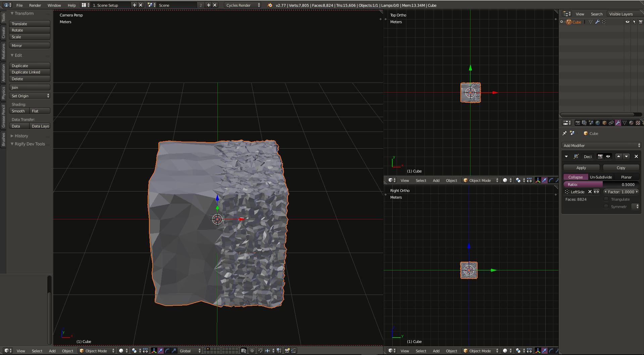This screenshot has width=644, height=355.
Task: Open the Modifiers properties tab (wrench)
Action: point(617,123)
